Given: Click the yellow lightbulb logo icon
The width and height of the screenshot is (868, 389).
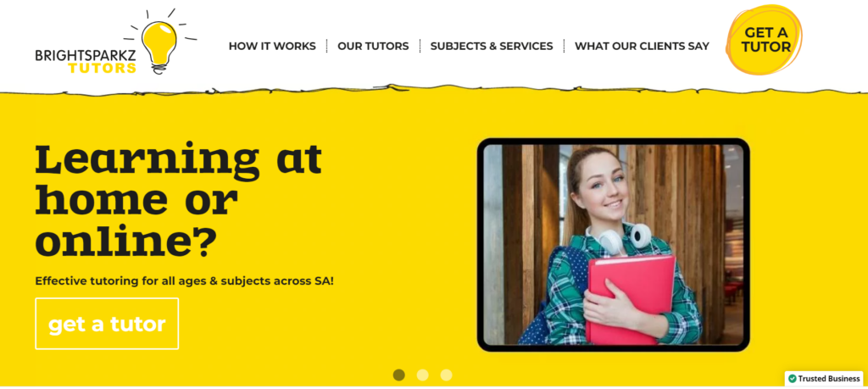Looking at the screenshot, I should pos(159,44).
